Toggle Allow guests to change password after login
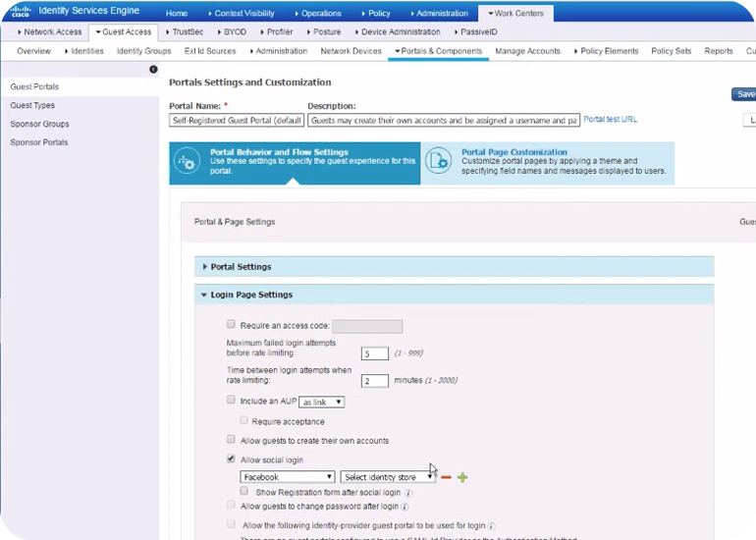The height and width of the screenshot is (540, 756). click(231, 505)
